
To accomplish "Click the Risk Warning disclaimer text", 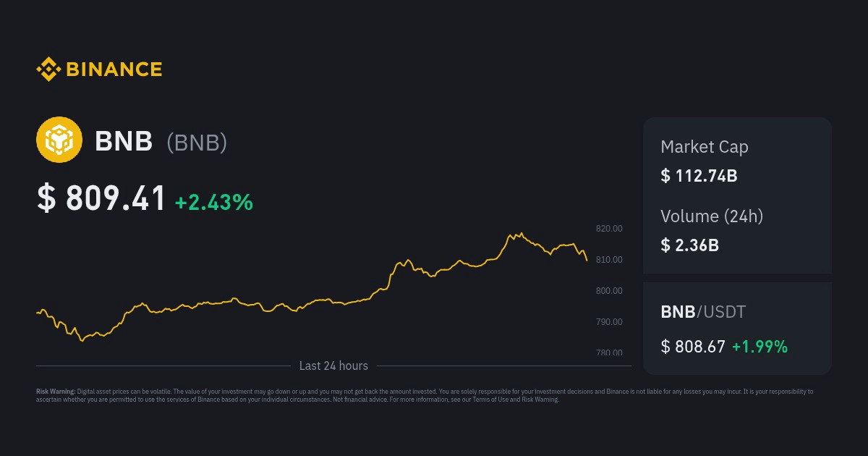I will point(425,395).
